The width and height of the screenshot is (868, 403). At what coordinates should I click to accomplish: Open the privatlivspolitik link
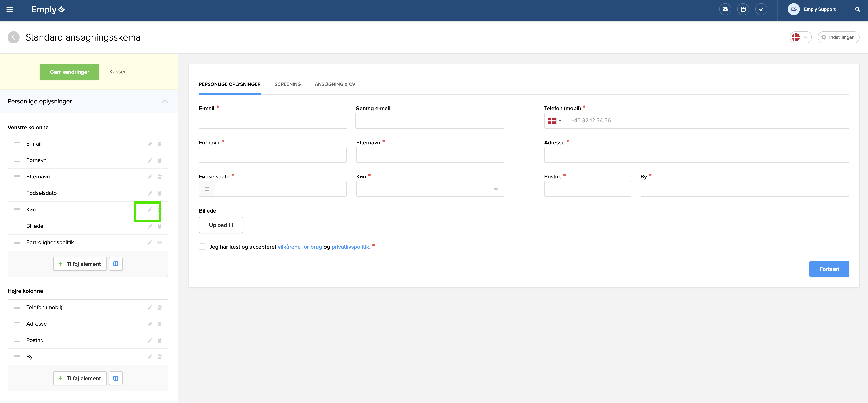click(350, 247)
